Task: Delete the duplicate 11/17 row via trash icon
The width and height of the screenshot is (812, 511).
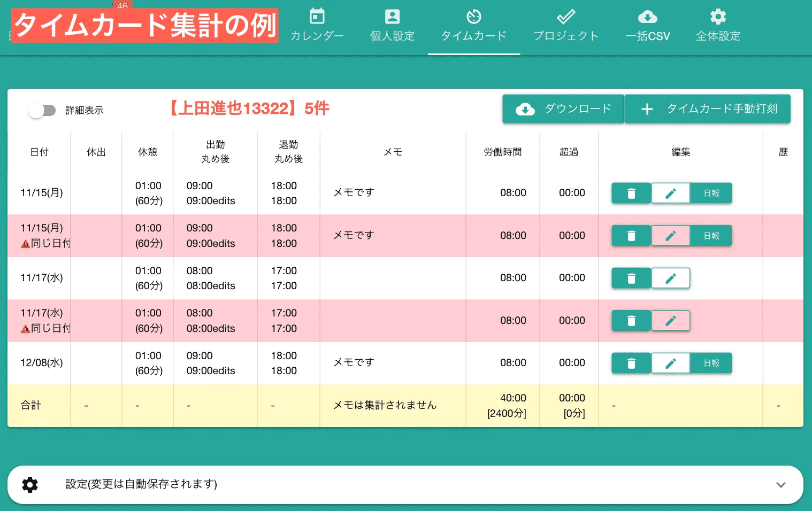Action: pyautogui.click(x=631, y=321)
